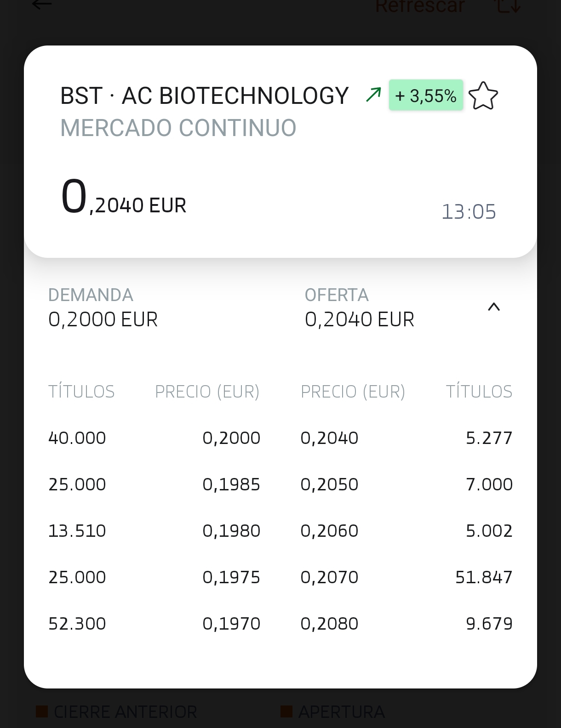Image resolution: width=561 pixels, height=728 pixels.
Task: Tap the CIERRE ANTERIOR legend square
Action: (x=42, y=711)
